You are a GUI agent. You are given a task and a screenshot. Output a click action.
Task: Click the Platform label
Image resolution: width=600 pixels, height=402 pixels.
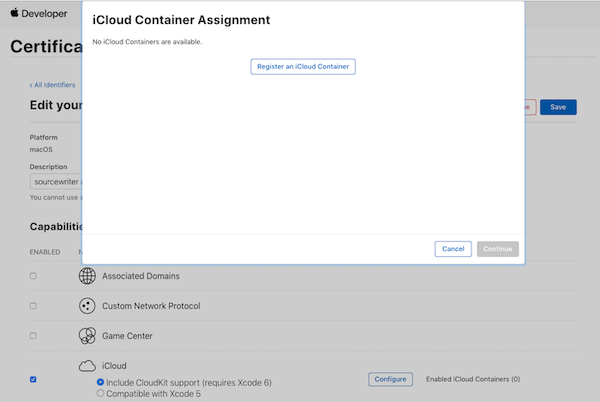coord(44,137)
